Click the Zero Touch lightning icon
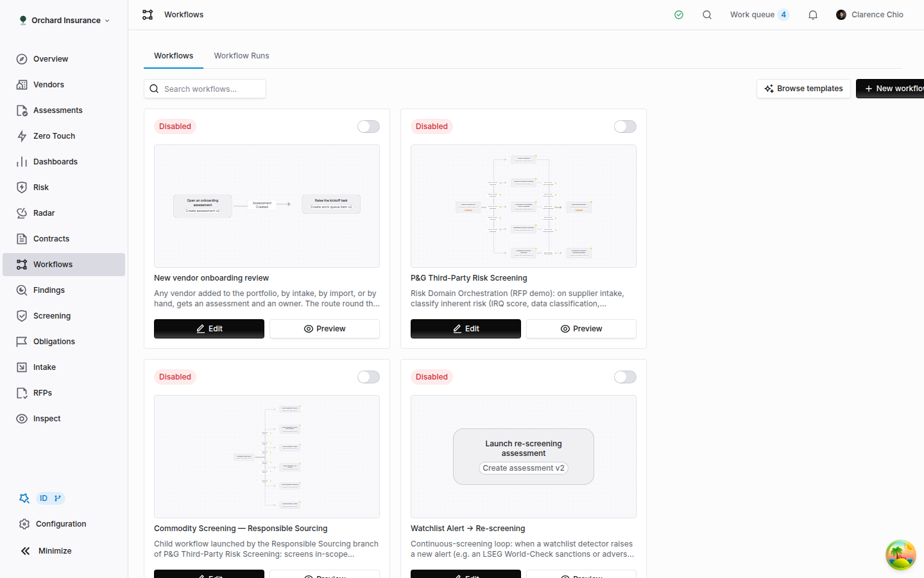Viewport: 924px width, 578px height. click(x=22, y=136)
